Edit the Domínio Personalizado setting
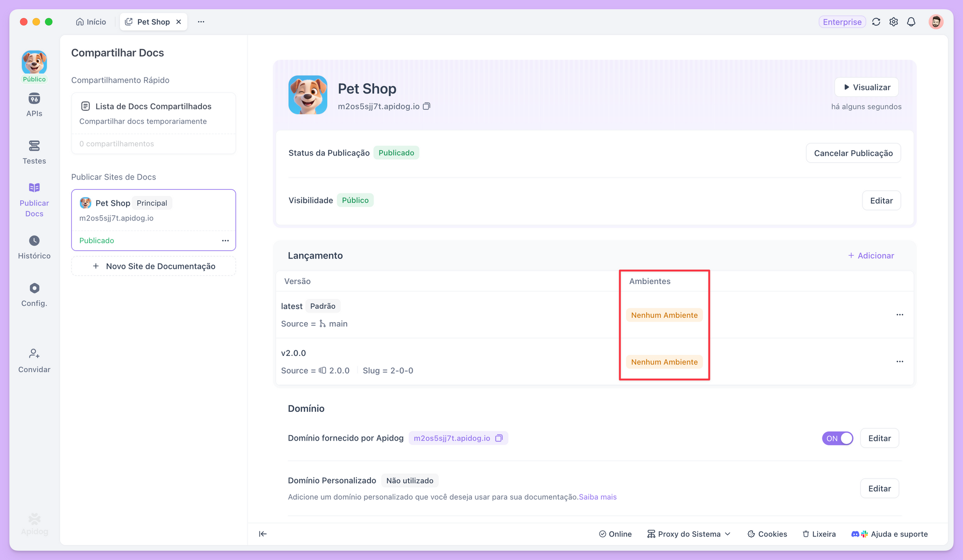 pyautogui.click(x=879, y=488)
